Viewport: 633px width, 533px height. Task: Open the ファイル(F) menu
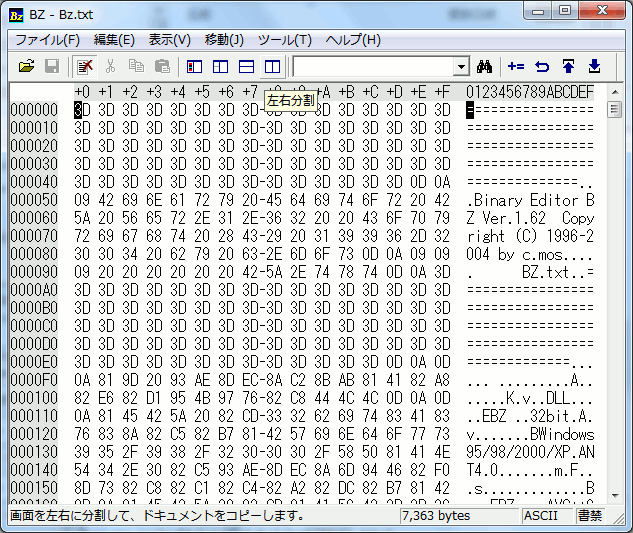pos(47,40)
